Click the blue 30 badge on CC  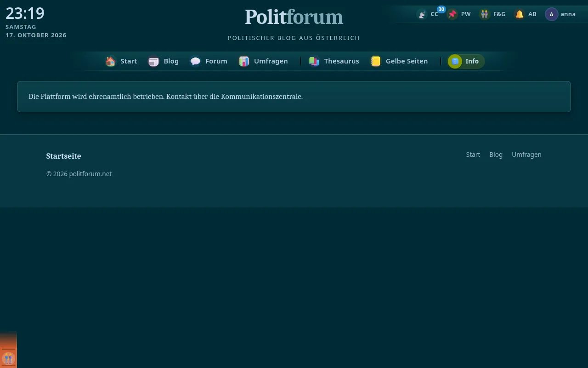(x=441, y=9)
